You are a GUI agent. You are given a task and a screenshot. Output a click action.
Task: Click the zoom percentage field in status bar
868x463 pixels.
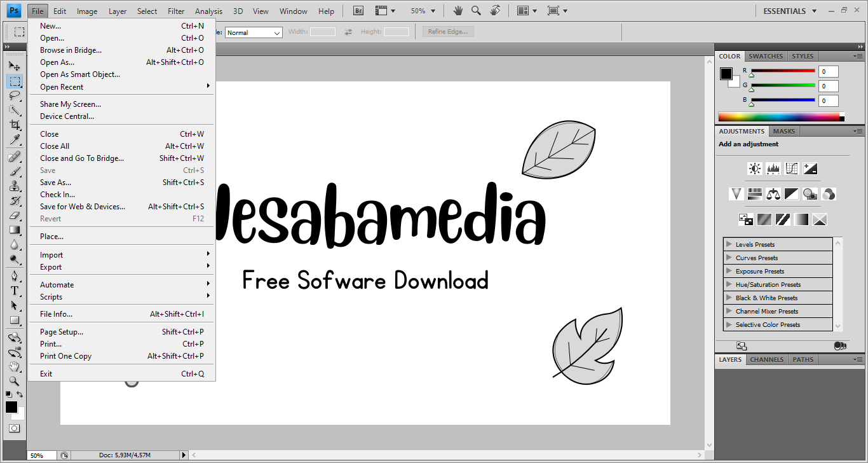(40, 455)
